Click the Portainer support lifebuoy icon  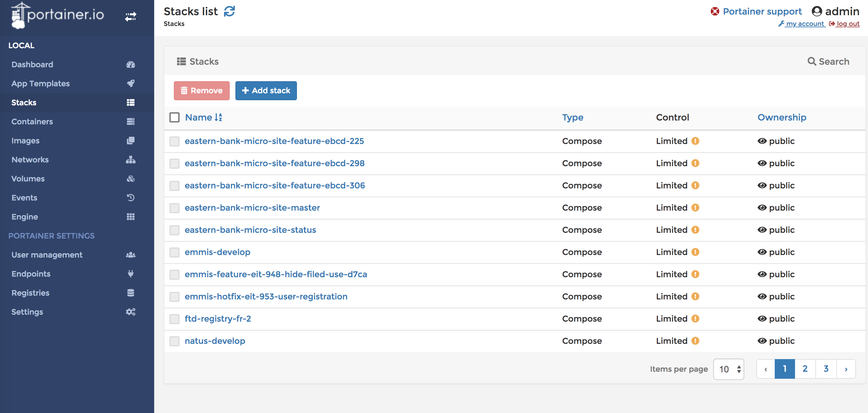[x=715, y=11]
